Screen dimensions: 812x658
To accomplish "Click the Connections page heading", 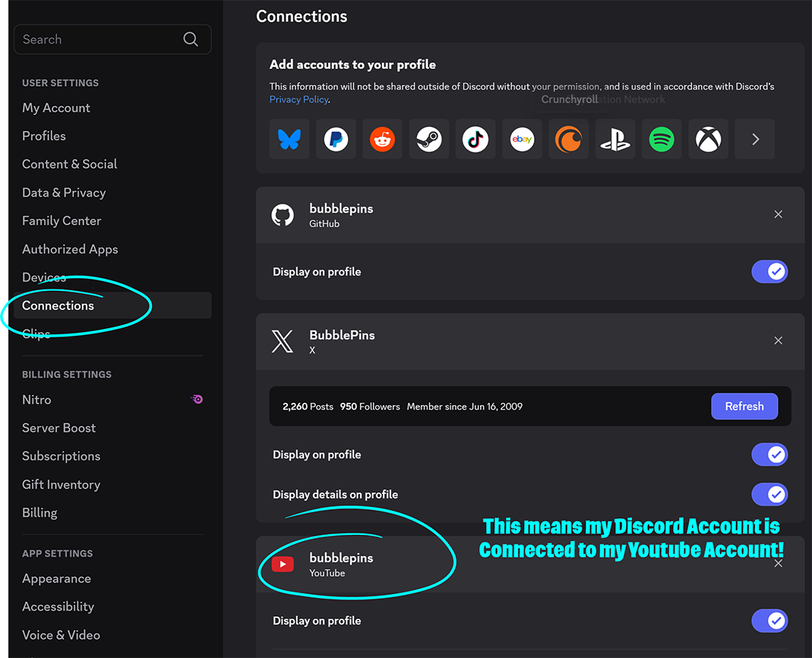I will [302, 17].
